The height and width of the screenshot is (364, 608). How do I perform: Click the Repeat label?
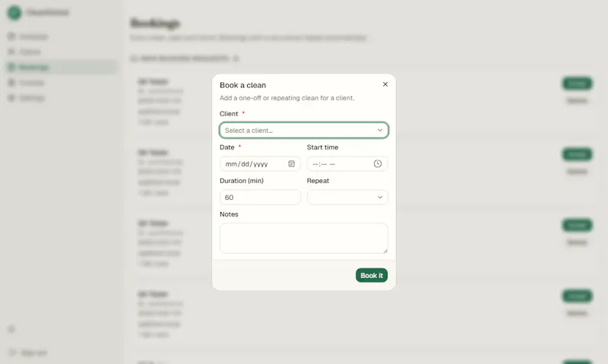pyautogui.click(x=318, y=181)
